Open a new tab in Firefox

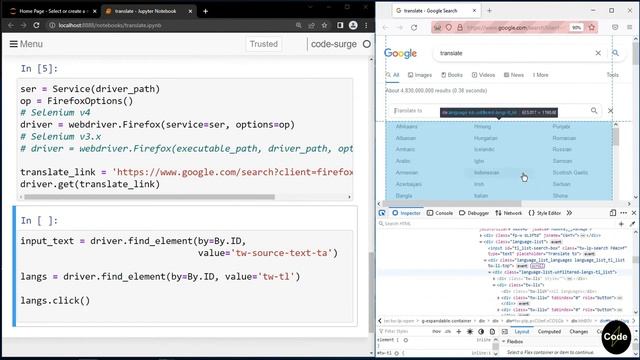tap(489, 11)
